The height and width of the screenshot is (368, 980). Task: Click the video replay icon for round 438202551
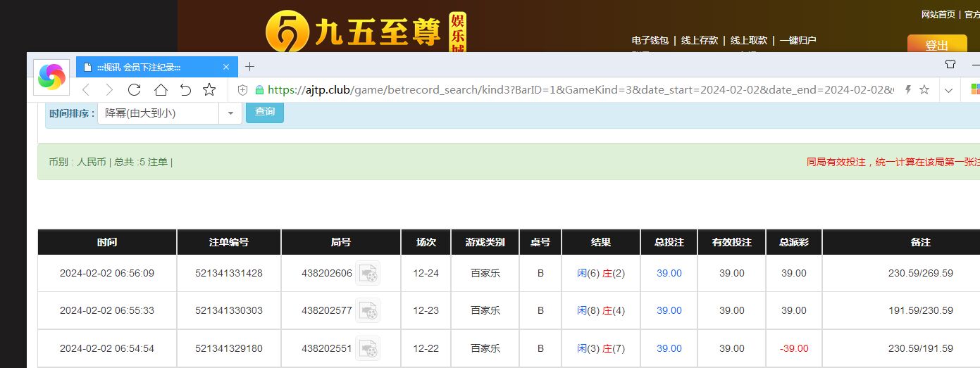pos(367,348)
